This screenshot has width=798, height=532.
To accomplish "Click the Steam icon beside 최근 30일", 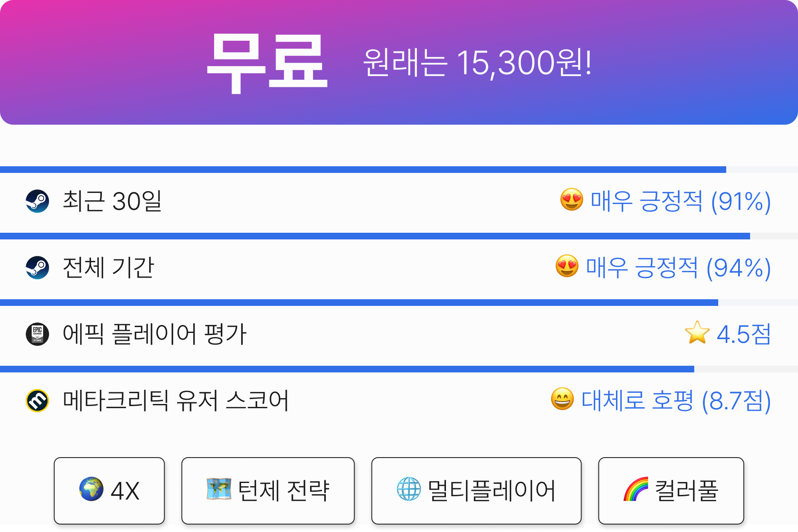I will (x=37, y=201).
